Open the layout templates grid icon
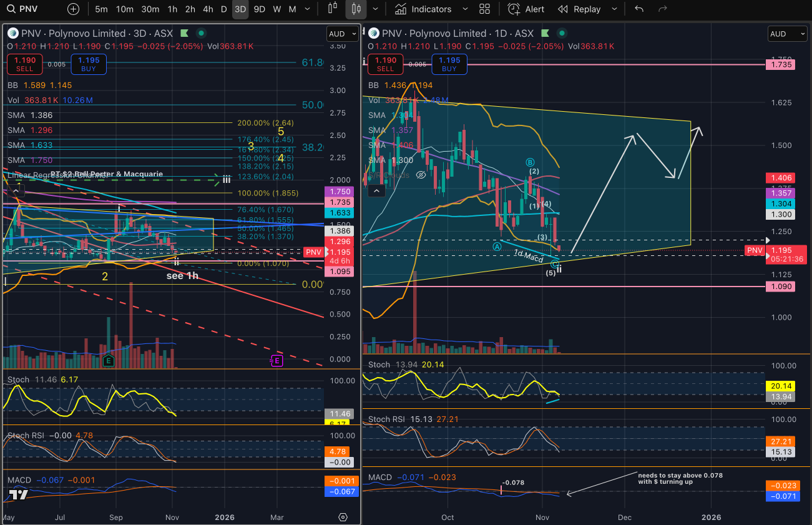 click(484, 9)
